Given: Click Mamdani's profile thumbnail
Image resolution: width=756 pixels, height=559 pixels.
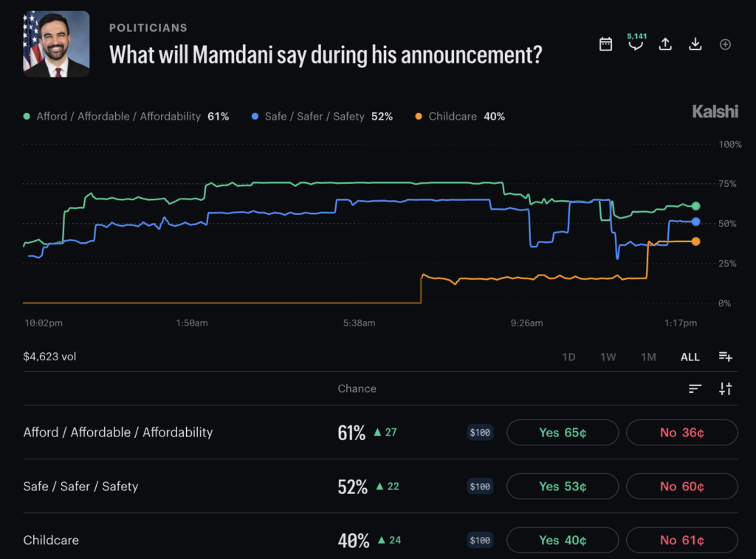Looking at the screenshot, I should click(56, 44).
